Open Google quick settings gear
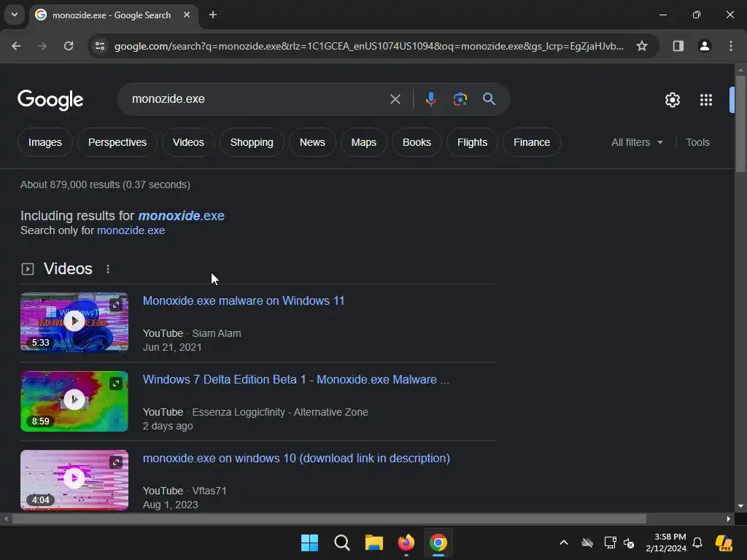This screenshot has height=560, width=747. tap(672, 100)
